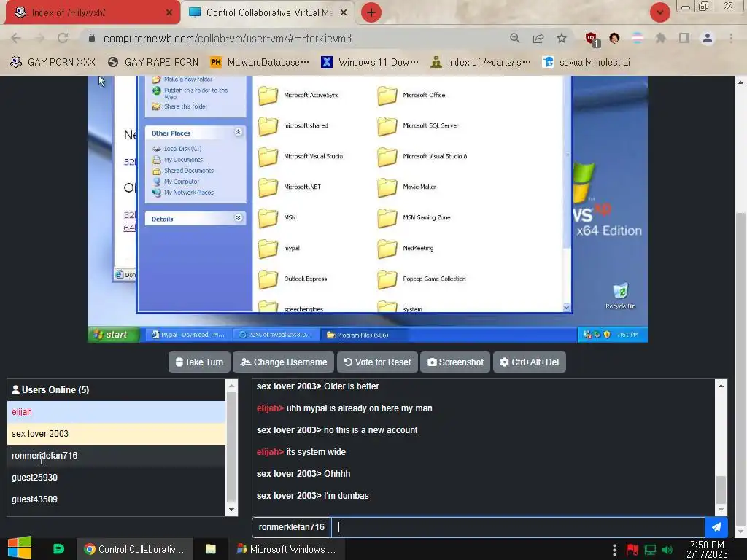Open the Popcap Game Collection folder
Viewport: 747px width, 560px height.
[x=422, y=279]
